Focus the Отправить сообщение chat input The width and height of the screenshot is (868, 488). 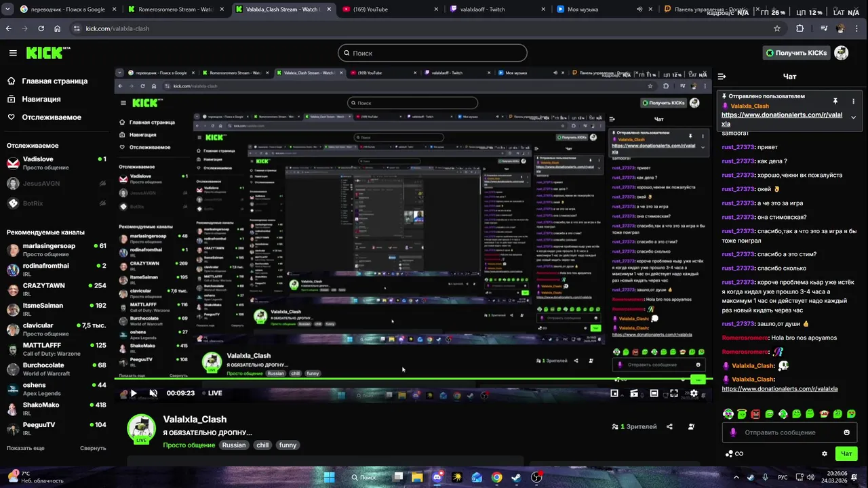coord(789,432)
